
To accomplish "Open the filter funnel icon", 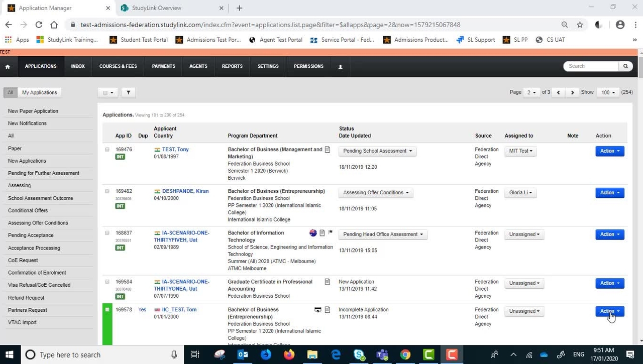I will (128, 92).
